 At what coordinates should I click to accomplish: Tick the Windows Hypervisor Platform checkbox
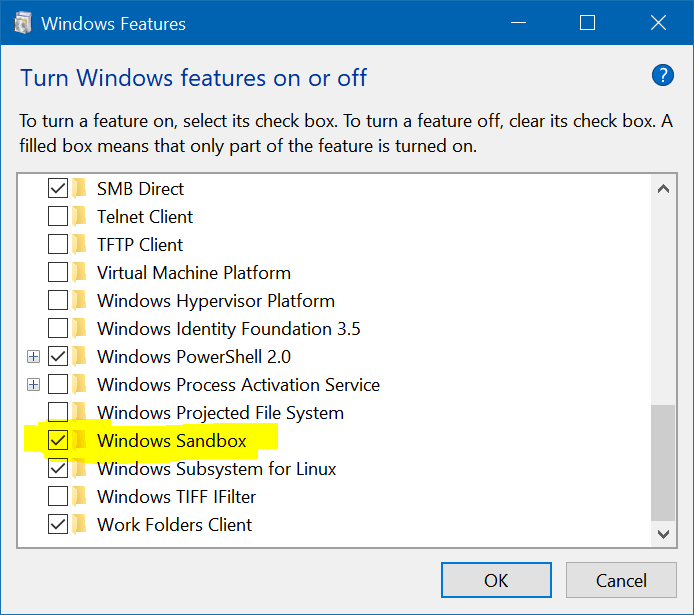(58, 300)
